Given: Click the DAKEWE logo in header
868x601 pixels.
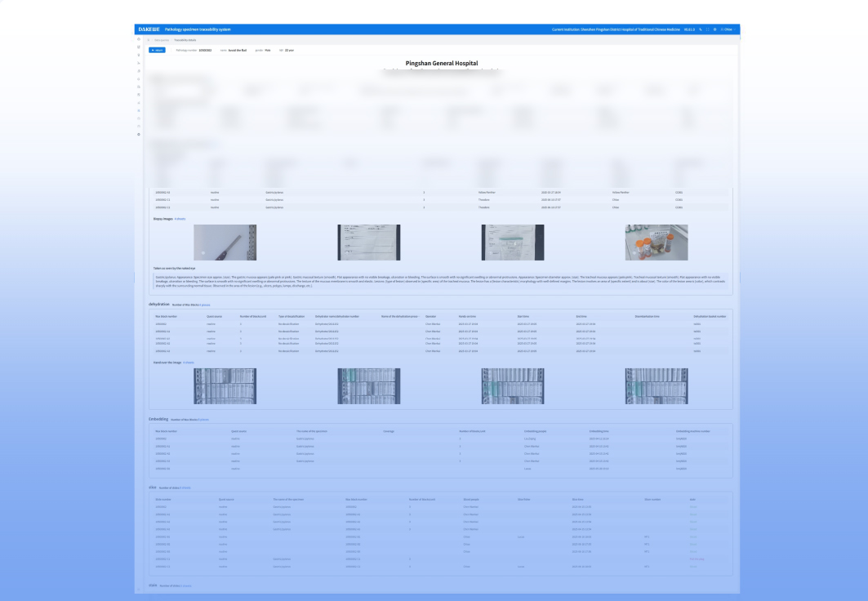Looking at the screenshot, I should tap(149, 29).
